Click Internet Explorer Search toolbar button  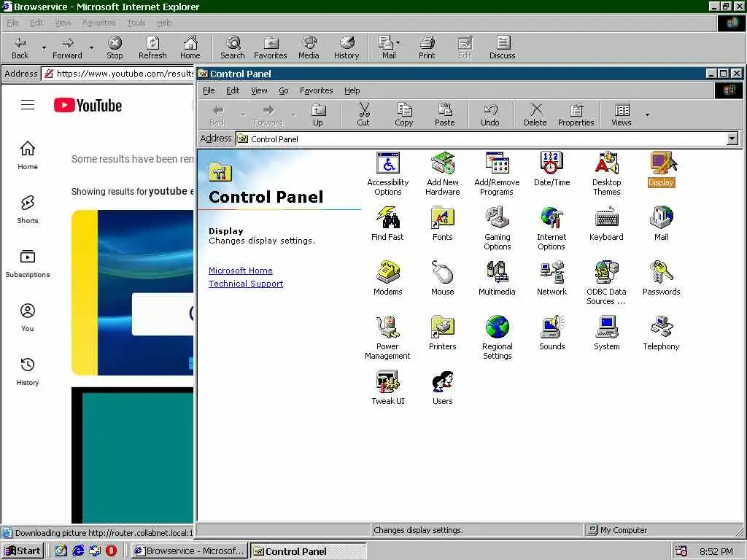pyautogui.click(x=233, y=47)
